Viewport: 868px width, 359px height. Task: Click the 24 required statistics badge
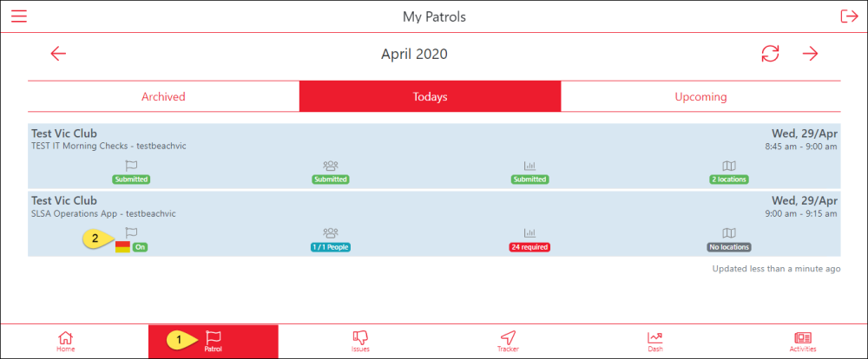coord(529,247)
